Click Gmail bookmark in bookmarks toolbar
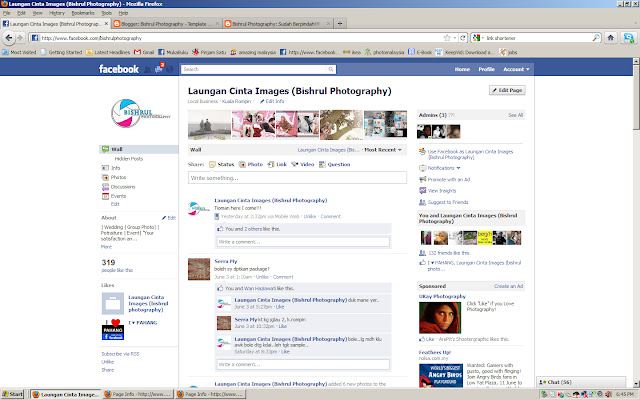Viewport: 640px width, 400px height. (144, 52)
